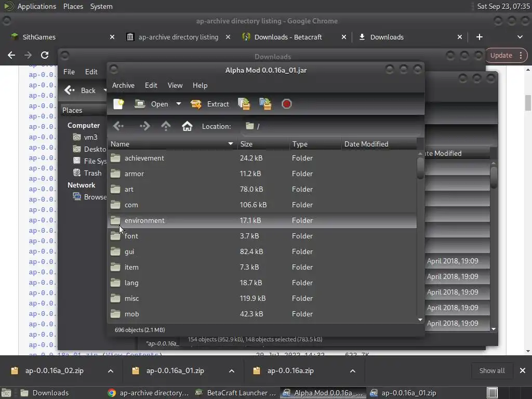
Task: Click Show all downloads button
Action: click(491, 371)
